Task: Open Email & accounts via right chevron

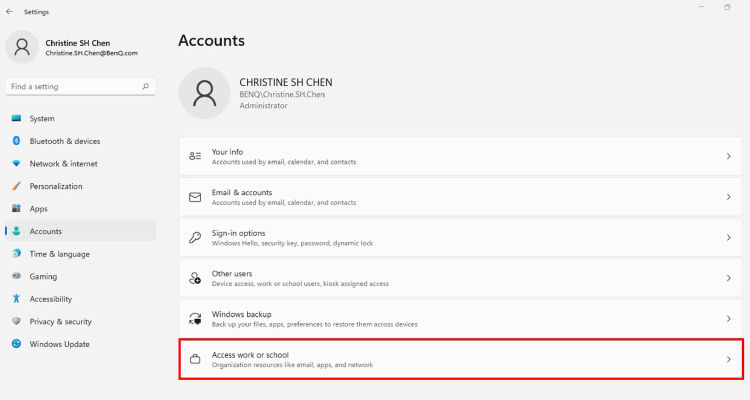Action: (x=728, y=197)
